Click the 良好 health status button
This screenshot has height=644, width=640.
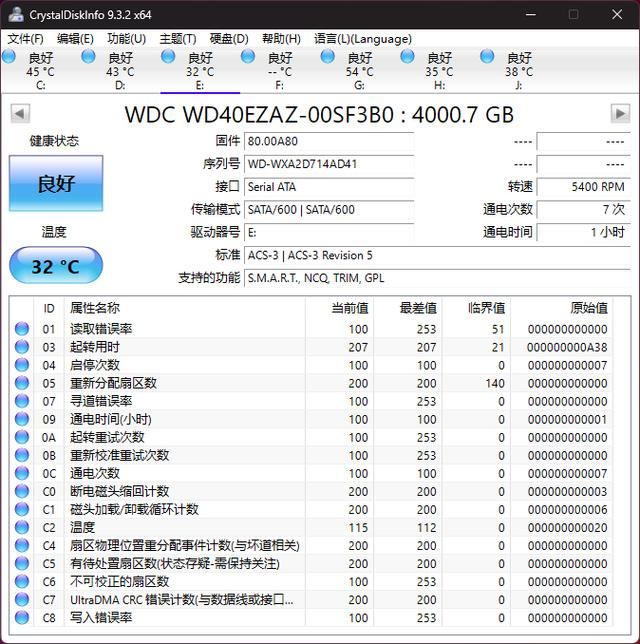click(x=56, y=184)
